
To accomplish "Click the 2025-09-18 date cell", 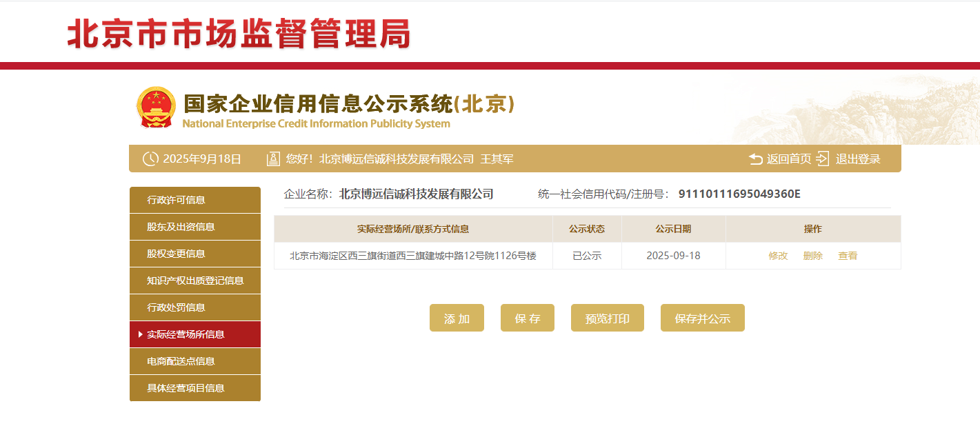I will pos(673,256).
